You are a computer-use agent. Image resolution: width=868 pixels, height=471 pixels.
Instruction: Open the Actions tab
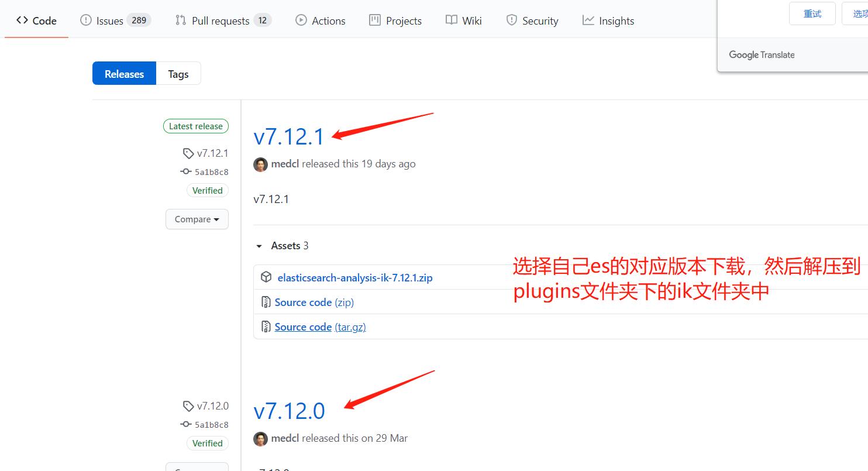pyautogui.click(x=320, y=20)
